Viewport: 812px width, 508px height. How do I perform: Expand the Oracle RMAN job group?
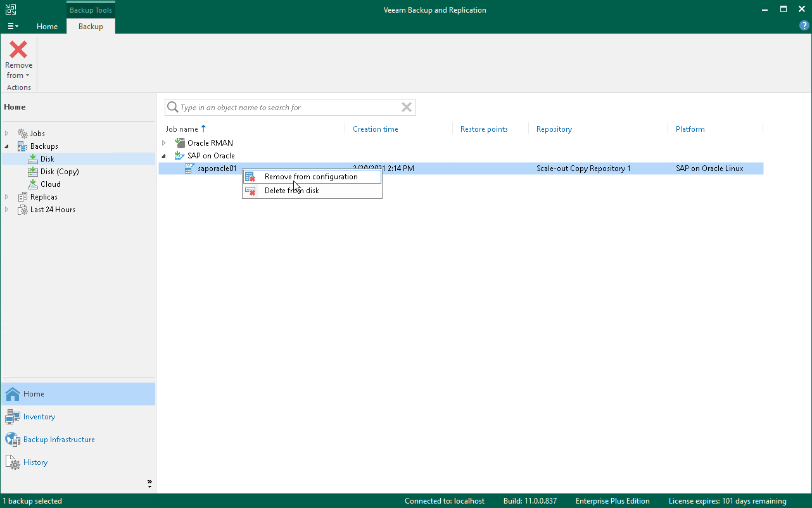[x=163, y=143]
